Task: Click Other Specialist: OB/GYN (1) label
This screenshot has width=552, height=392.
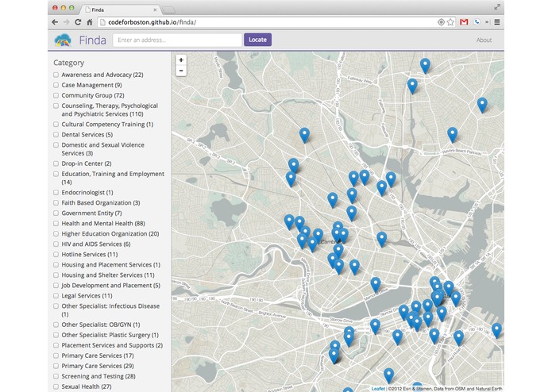Action: 101,325
